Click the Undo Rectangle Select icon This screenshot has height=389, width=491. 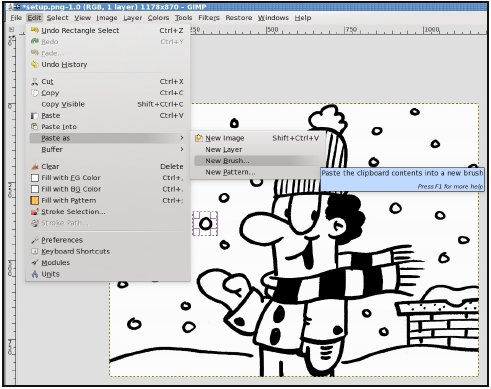[35, 30]
